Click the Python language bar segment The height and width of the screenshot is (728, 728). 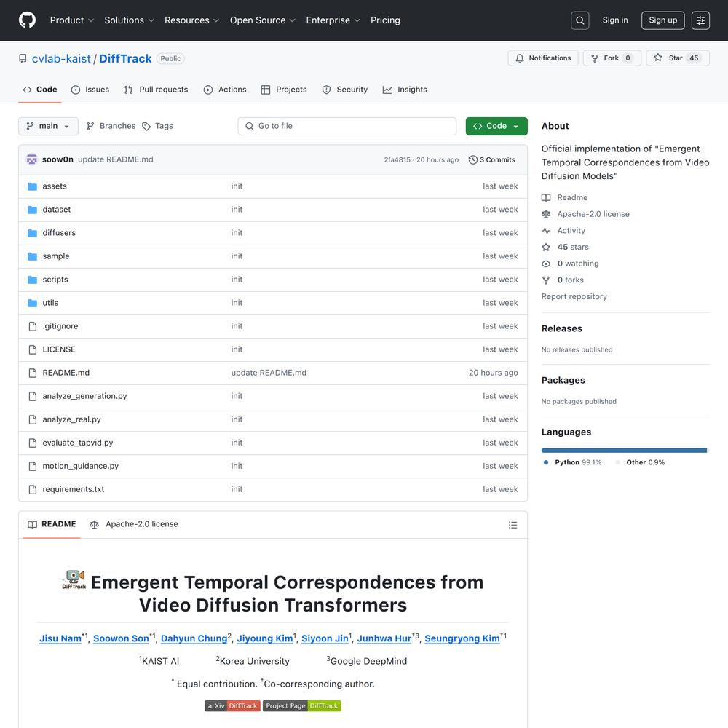(x=624, y=451)
